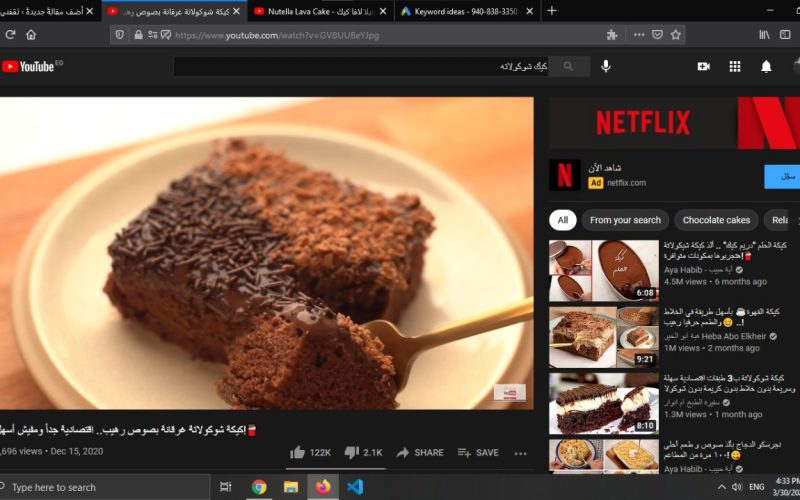View site security lock icon
This screenshot has width=800, height=500.
[138, 35]
